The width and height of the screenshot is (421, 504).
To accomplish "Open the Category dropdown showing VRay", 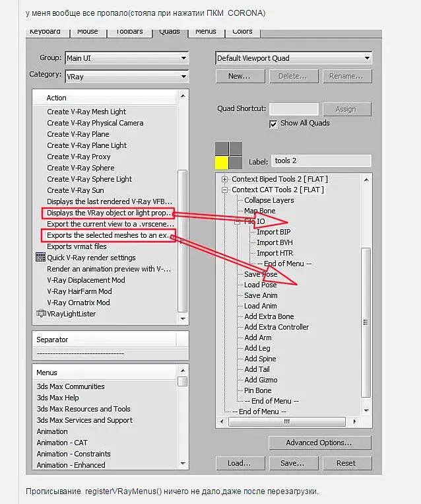I will pyautogui.click(x=127, y=77).
